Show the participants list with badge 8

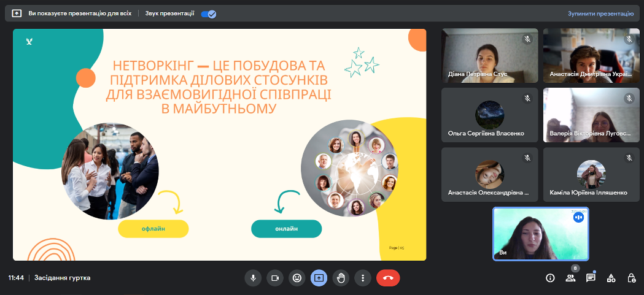(570, 278)
